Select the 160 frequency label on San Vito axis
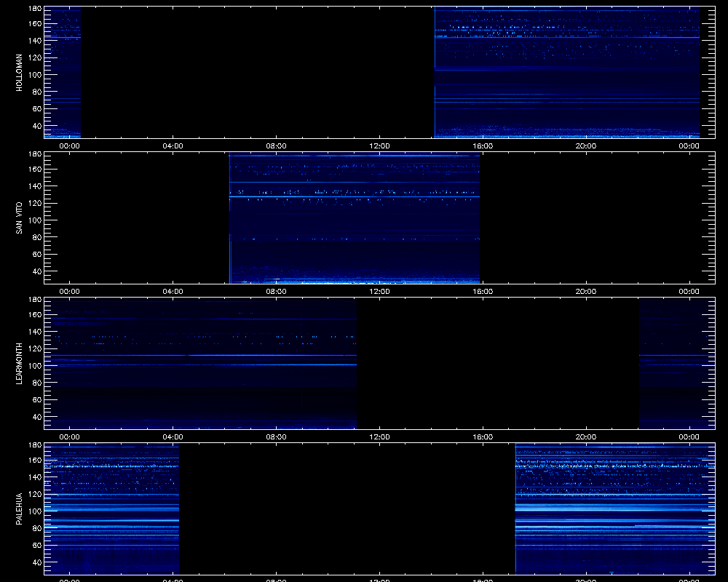 point(35,169)
